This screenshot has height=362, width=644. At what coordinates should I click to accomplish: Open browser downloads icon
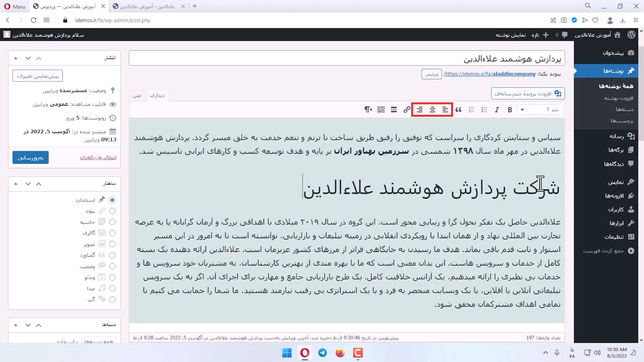point(623,20)
